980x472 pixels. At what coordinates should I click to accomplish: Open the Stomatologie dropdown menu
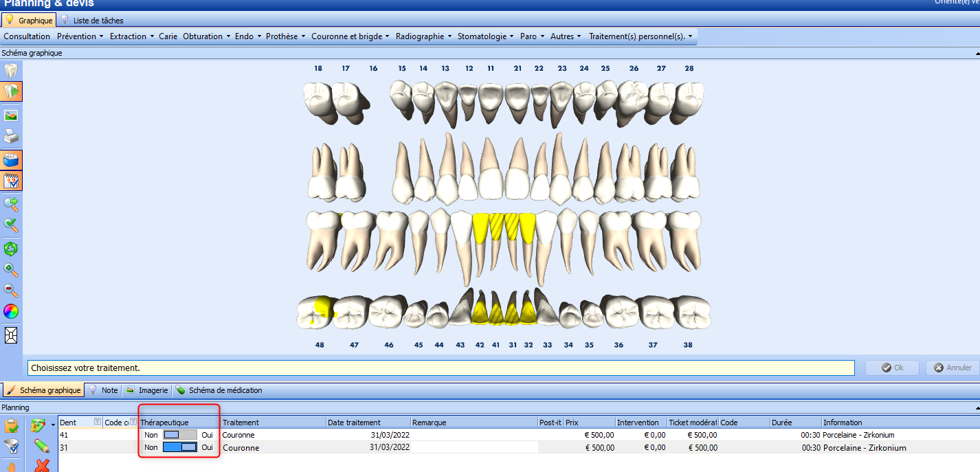(486, 36)
